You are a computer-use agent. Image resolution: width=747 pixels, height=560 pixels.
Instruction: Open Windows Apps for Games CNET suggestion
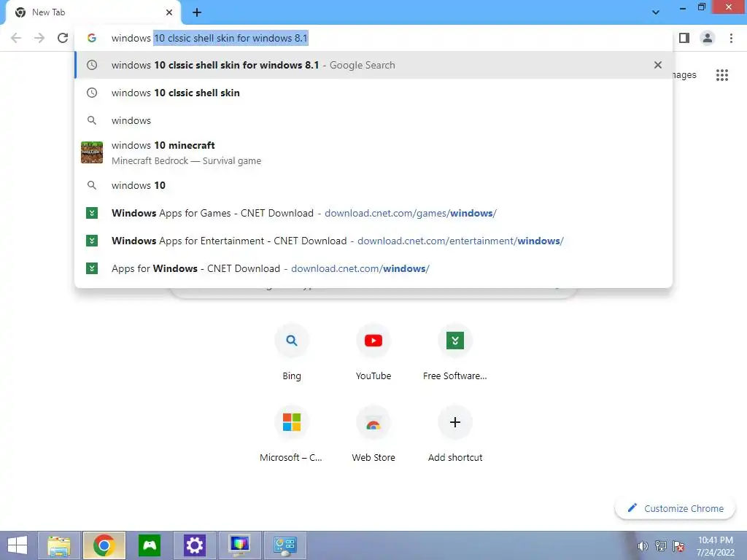(x=373, y=213)
